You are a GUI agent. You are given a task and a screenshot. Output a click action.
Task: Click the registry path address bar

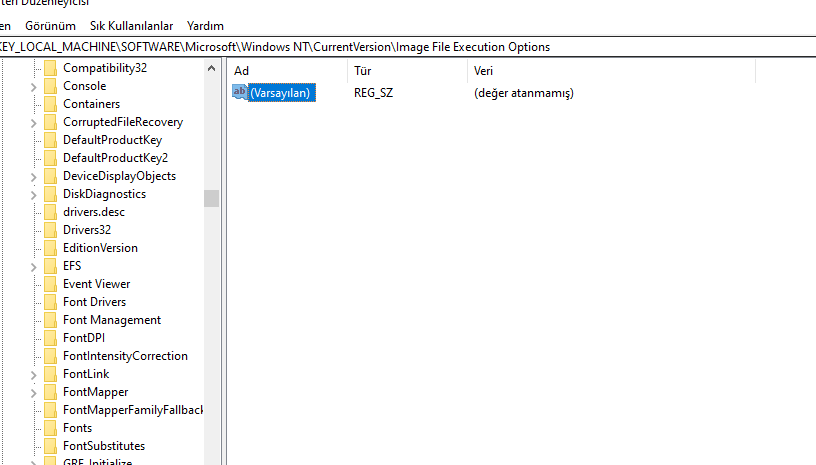coord(408,47)
